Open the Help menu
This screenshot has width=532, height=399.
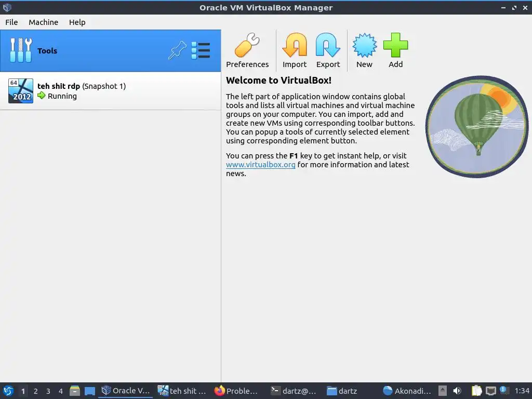pyautogui.click(x=77, y=22)
